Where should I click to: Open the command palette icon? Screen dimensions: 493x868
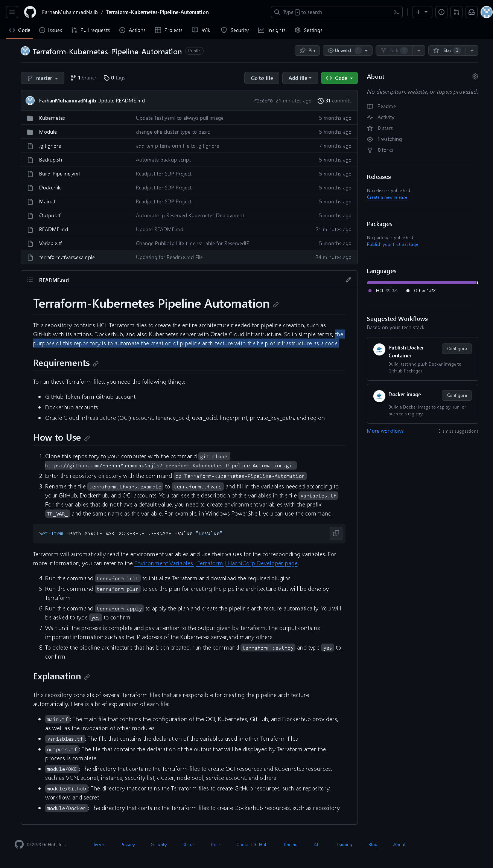tap(396, 12)
